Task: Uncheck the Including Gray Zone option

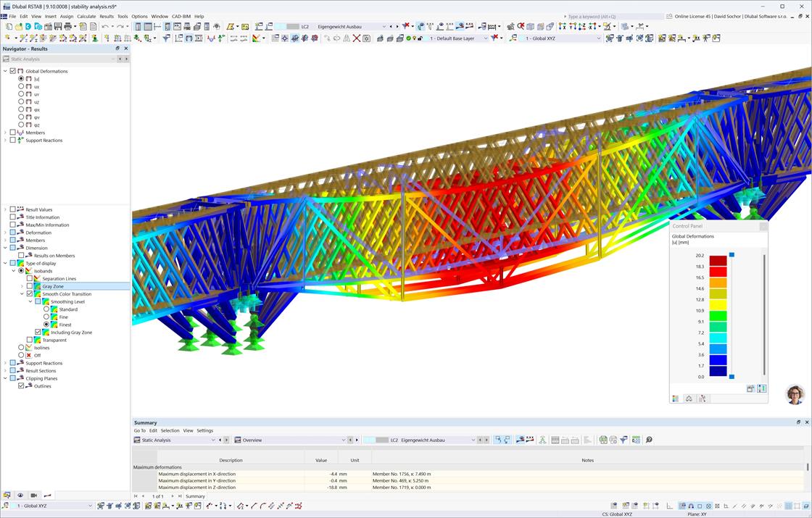Action: pyautogui.click(x=36, y=332)
